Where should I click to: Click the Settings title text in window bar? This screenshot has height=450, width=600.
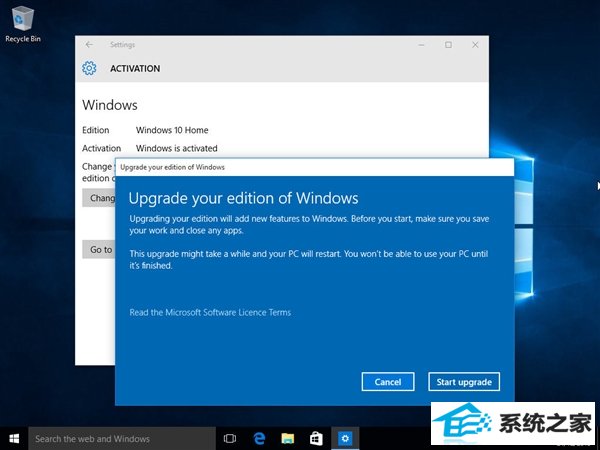coord(122,45)
